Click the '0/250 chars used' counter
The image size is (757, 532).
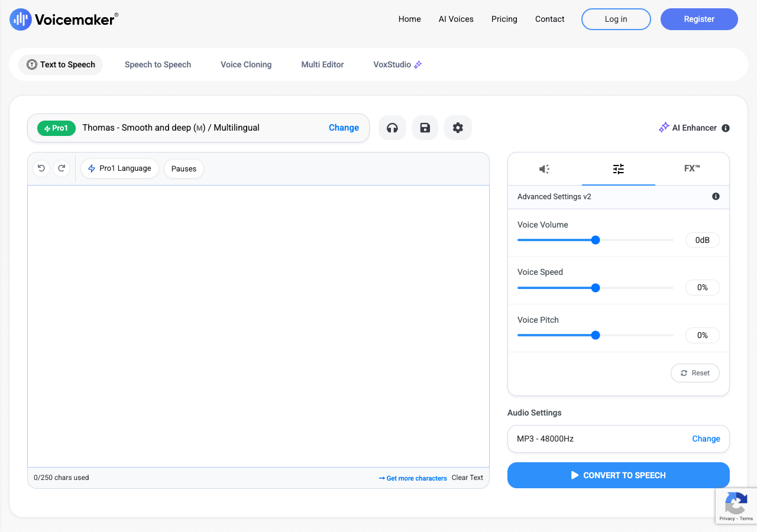tap(62, 478)
